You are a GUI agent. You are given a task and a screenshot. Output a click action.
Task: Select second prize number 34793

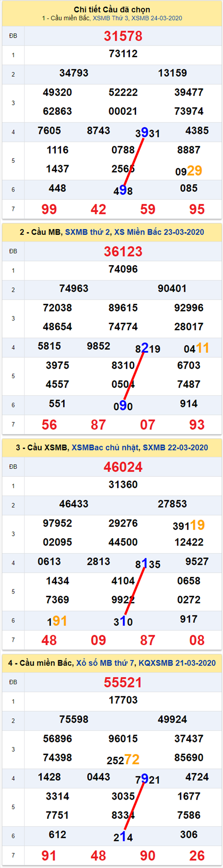(74, 73)
